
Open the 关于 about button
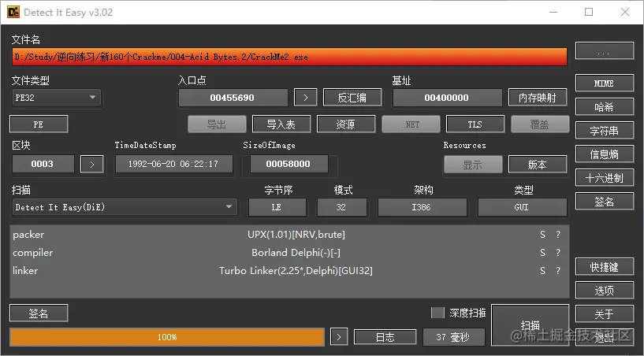click(605, 314)
